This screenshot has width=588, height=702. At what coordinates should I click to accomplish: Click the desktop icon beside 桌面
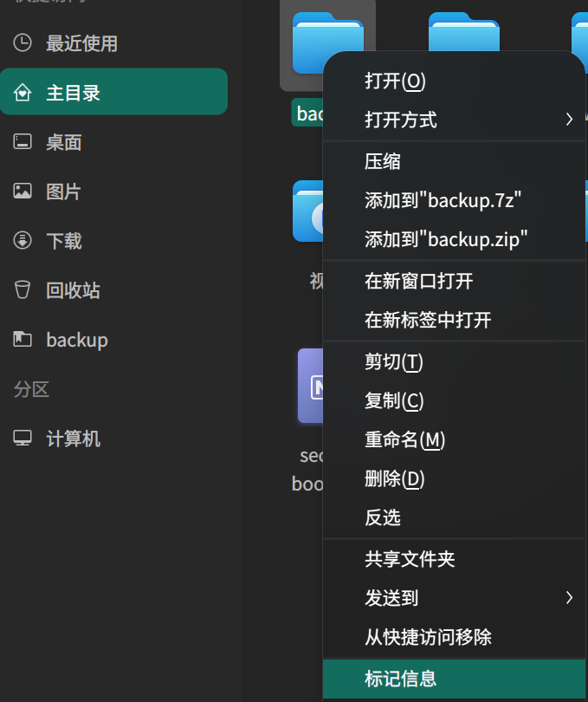[x=23, y=142]
